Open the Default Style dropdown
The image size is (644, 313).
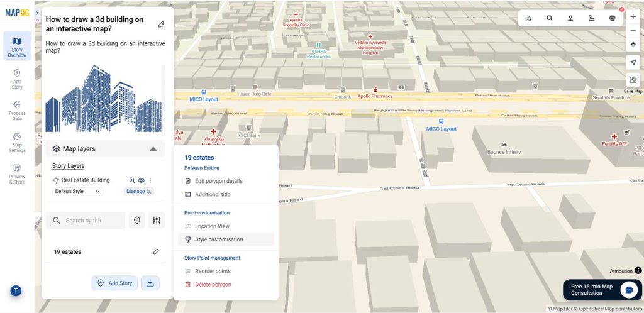[x=77, y=191]
